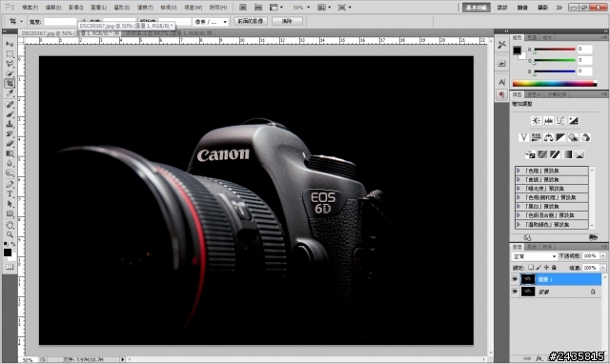
Task: Open the 圖層(L) menu
Action: [99, 8]
